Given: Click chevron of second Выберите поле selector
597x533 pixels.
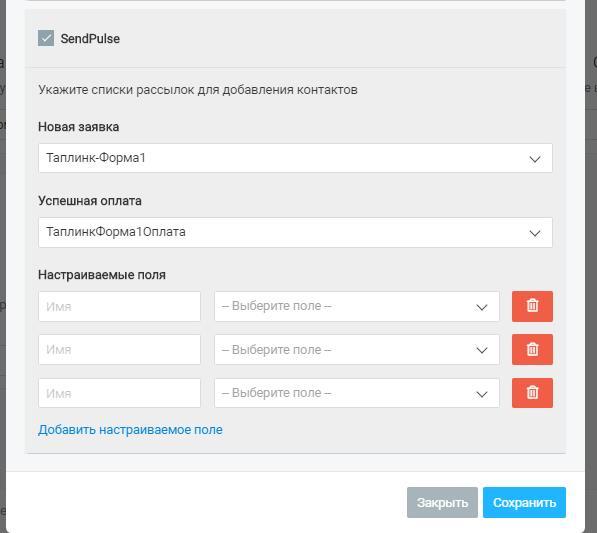Looking at the screenshot, I should coord(482,350).
